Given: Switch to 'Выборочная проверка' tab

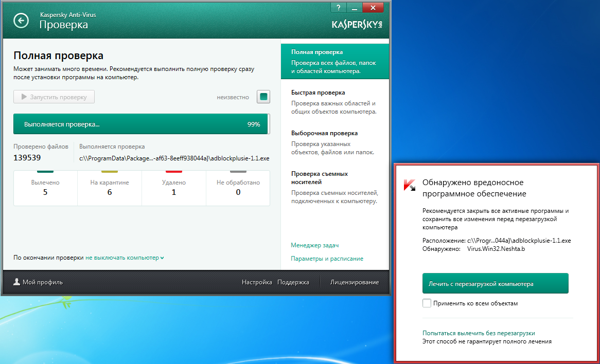Looking at the screenshot, I should point(335,142).
